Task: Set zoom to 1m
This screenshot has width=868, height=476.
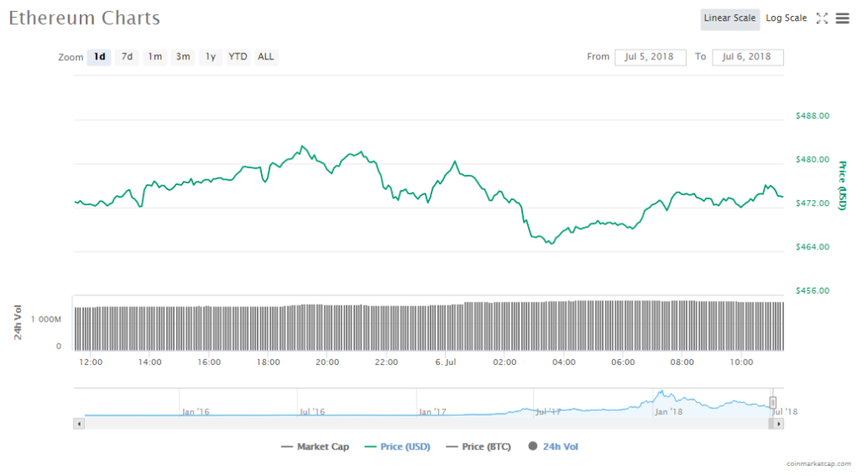Action: (155, 57)
